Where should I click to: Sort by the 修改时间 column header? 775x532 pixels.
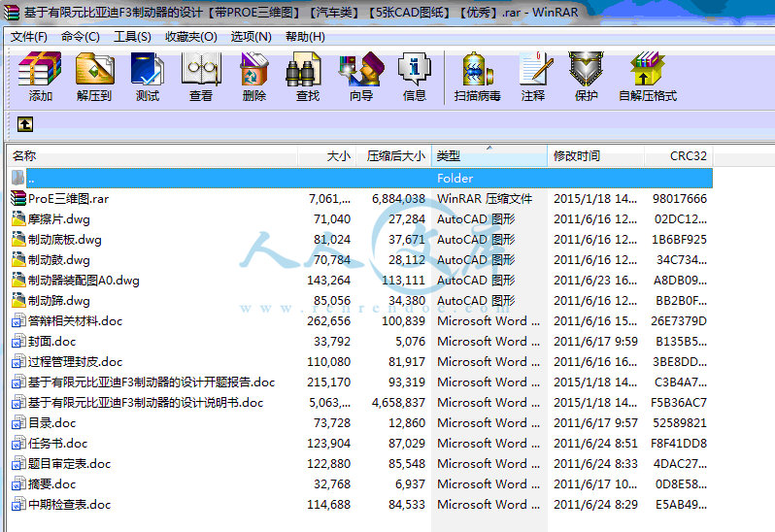point(595,156)
